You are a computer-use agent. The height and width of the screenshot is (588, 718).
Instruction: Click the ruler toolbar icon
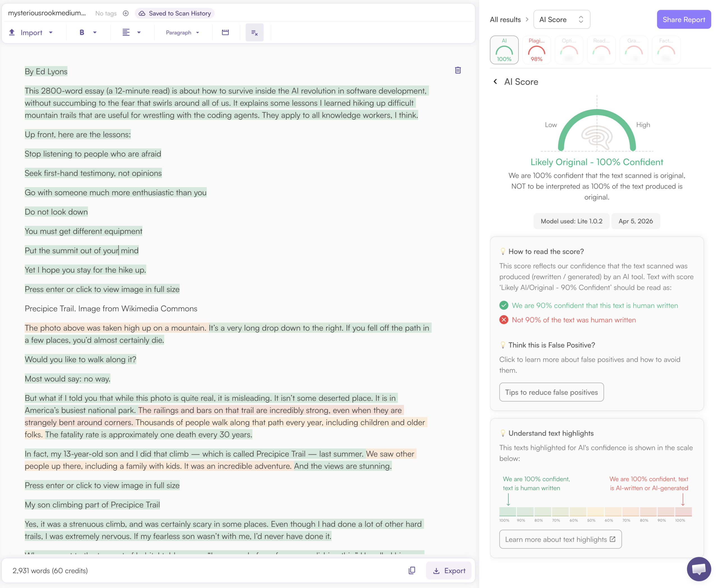[x=225, y=33]
